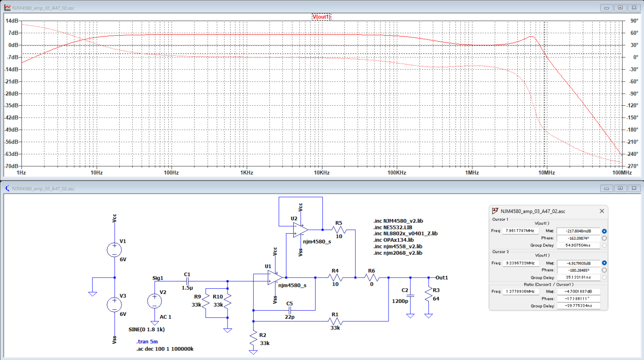Click the .tran 5m directive text
Screen dimensions: 644x360
pos(147,342)
